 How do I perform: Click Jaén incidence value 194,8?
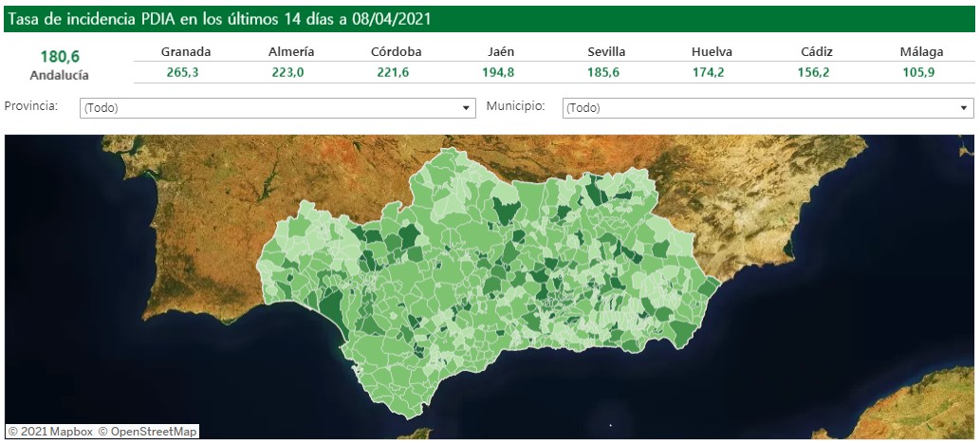click(x=498, y=72)
